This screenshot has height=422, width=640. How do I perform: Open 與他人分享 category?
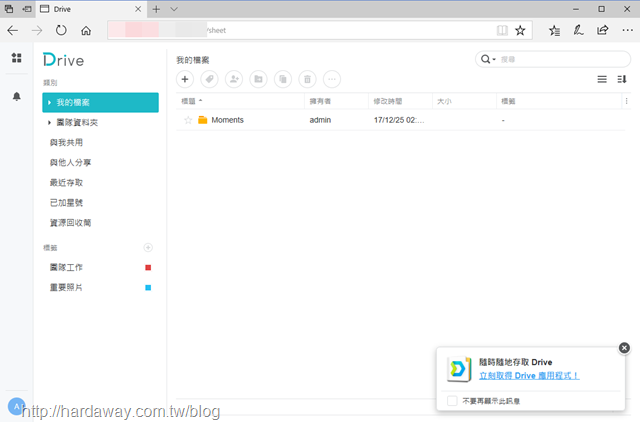tap(70, 162)
